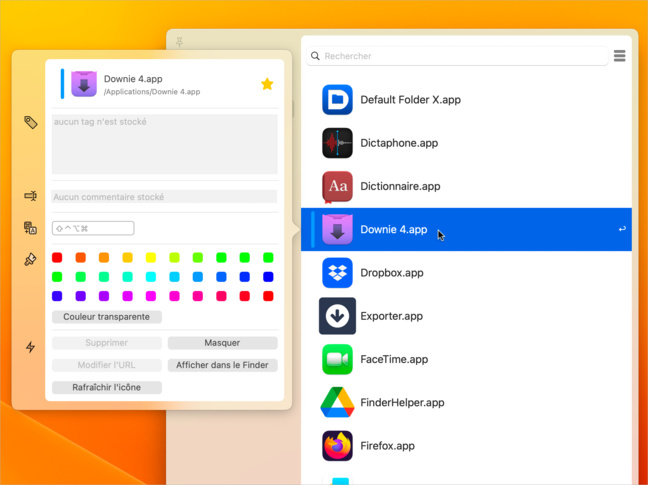Select Firefox.app in the list

[466, 446]
